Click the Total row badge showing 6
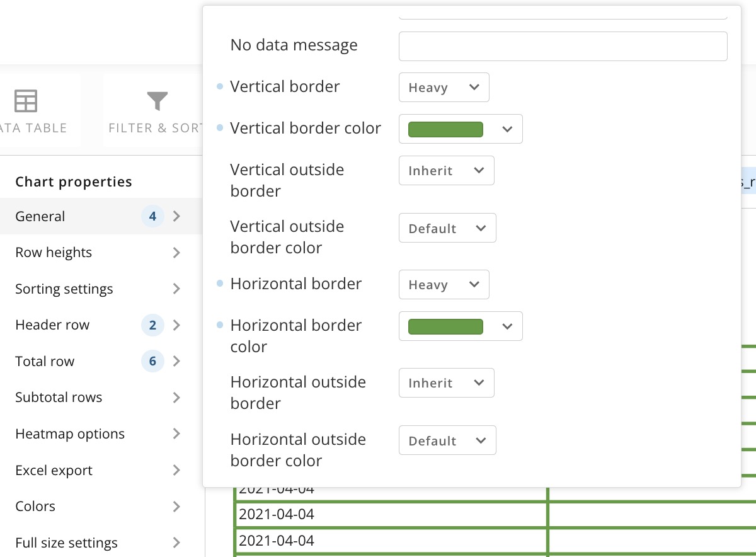Viewport: 756px width, 557px height. 152,361
